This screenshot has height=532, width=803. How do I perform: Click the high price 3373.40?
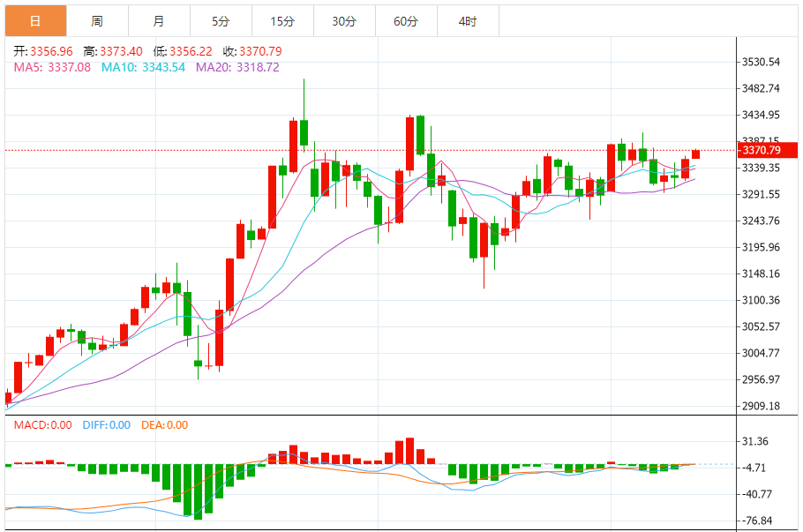tap(121, 51)
